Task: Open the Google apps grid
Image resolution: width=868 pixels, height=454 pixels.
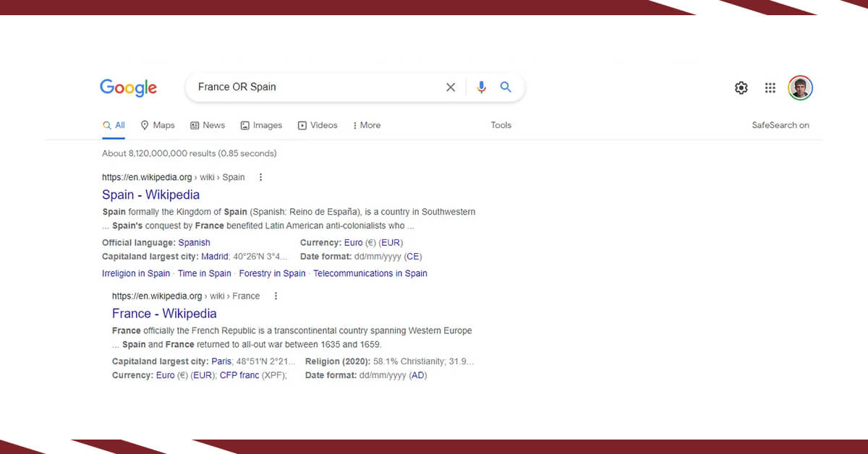Action: coord(770,88)
